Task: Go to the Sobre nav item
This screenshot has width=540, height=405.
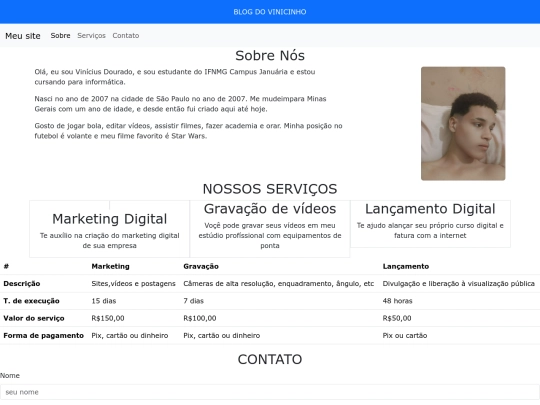Action: (x=60, y=35)
